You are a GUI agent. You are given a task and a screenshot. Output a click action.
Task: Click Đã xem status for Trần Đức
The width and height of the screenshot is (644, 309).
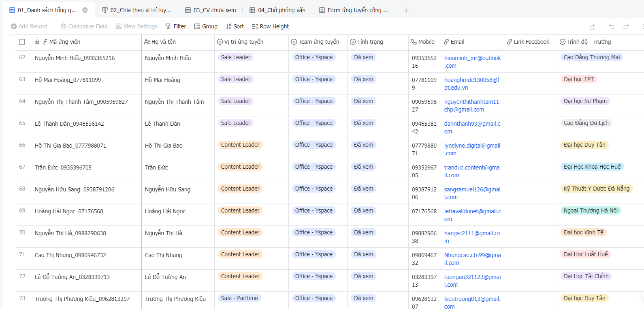(x=364, y=167)
